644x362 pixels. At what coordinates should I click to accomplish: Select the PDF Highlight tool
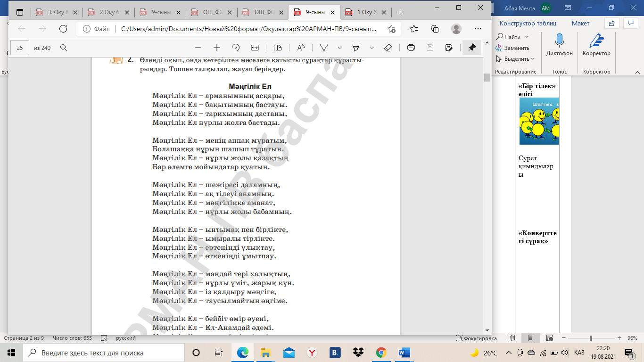(356, 48)
